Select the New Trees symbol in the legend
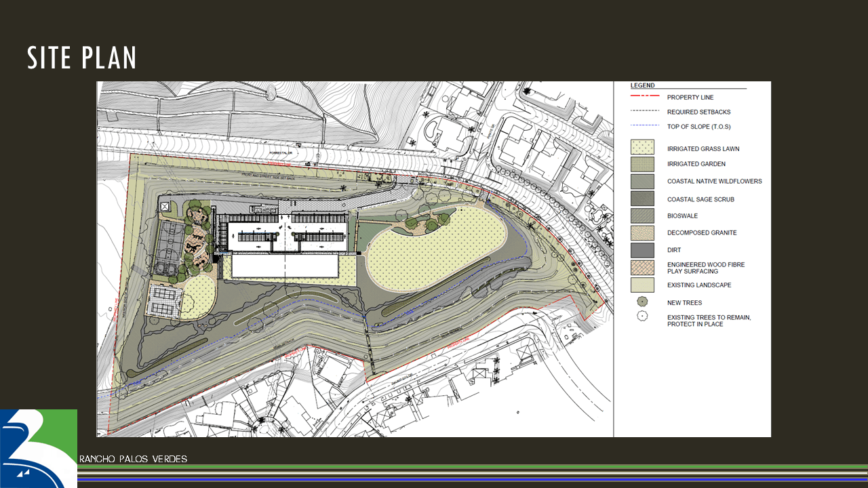Image resolution: width=868 pixels, height=488 pixels. click(x=642, y=302)
